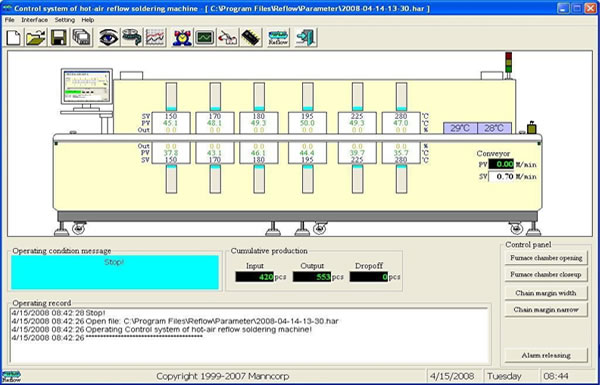Image resolution: width=600 pixels, height=385 pixels.
Task: Click bottom zone box with PV 35.7
Action: pos(401,153)
